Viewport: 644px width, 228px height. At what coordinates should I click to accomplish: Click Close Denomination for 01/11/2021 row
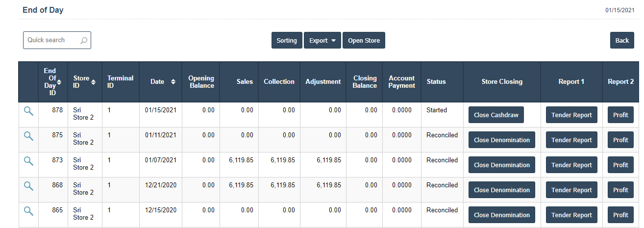click(501, 140)
